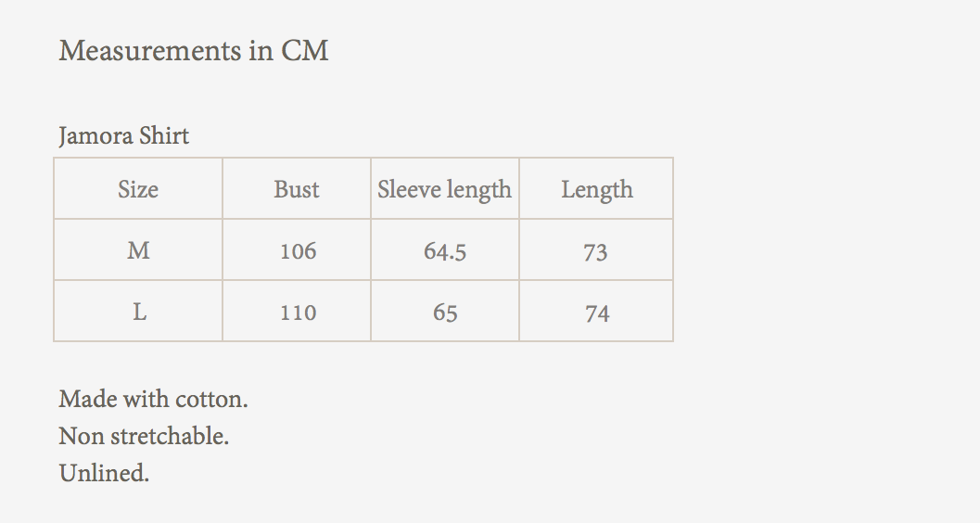Click the sleeve length value 64.5
This screenshot has height=523, width=980.
445,251
